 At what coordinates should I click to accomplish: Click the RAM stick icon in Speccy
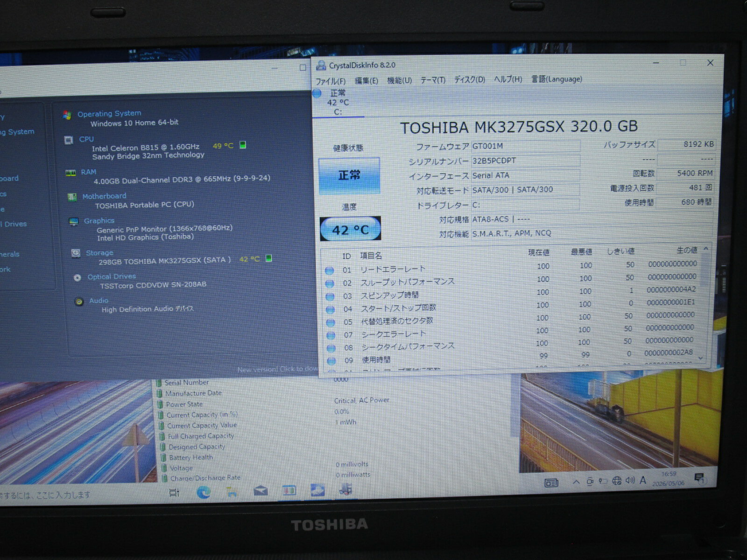70,173
